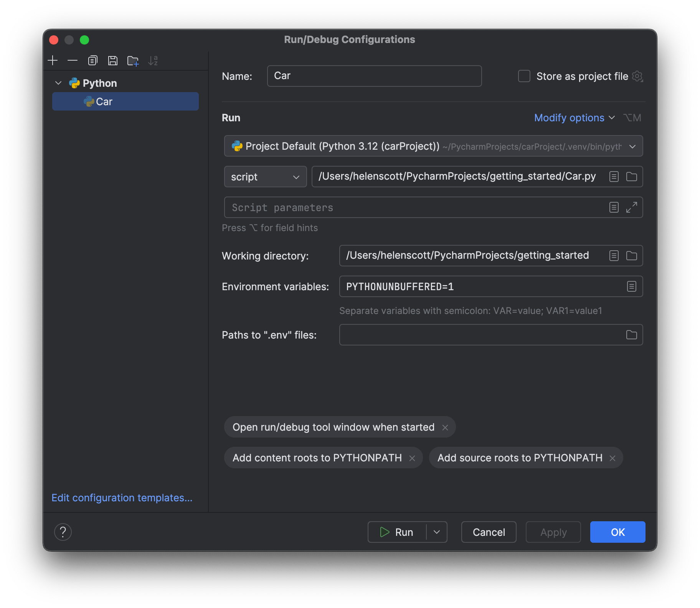700x608 pixels.
Task: Create a new configurations folder
Action: coord(133,60)
